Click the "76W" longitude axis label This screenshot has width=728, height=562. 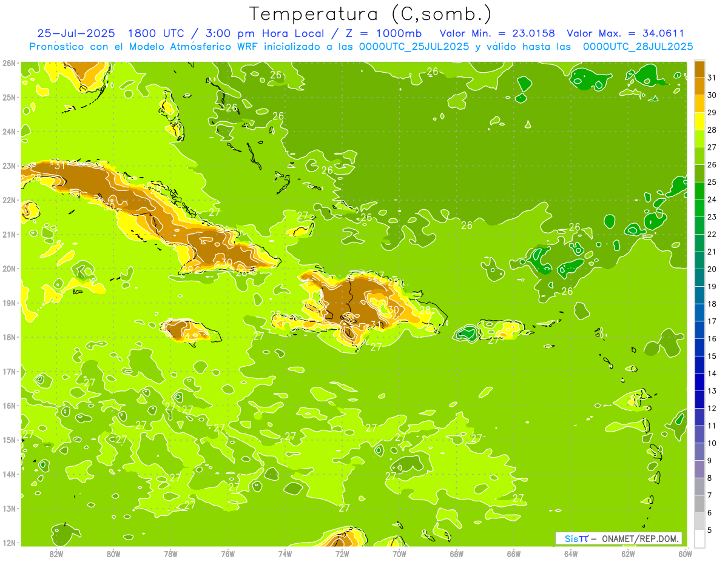(228, 554)
